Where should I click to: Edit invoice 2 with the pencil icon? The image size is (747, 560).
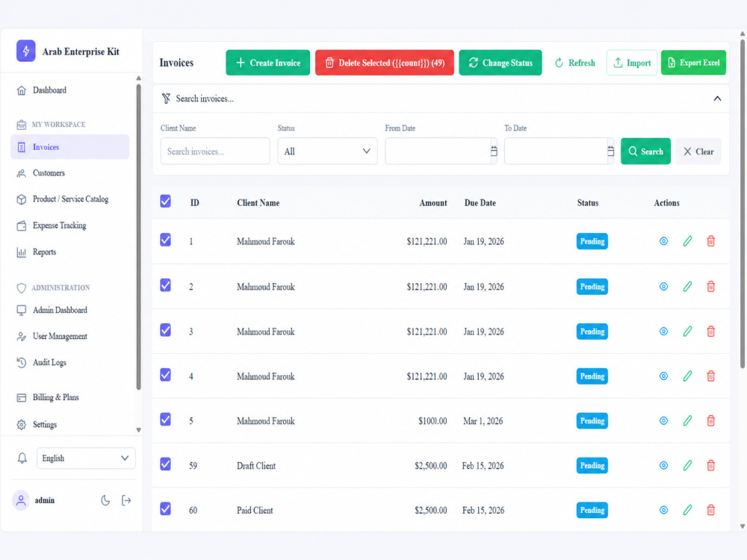[x=687, y=287]
